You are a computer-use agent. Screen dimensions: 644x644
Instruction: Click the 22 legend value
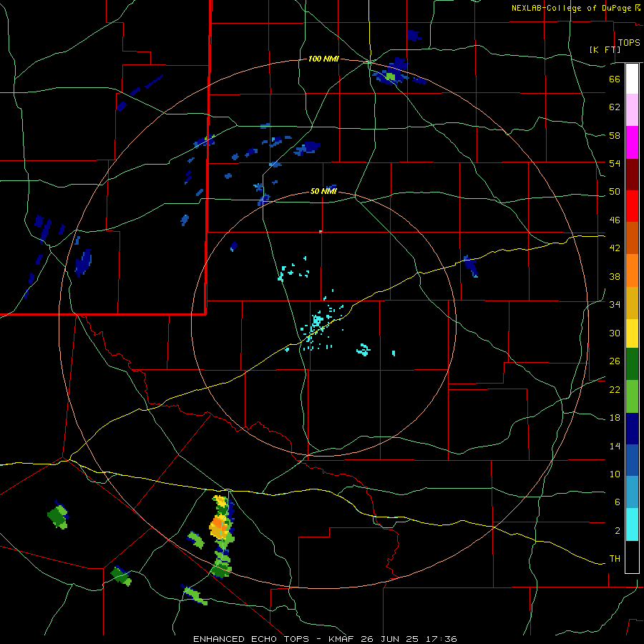[615, 389]
